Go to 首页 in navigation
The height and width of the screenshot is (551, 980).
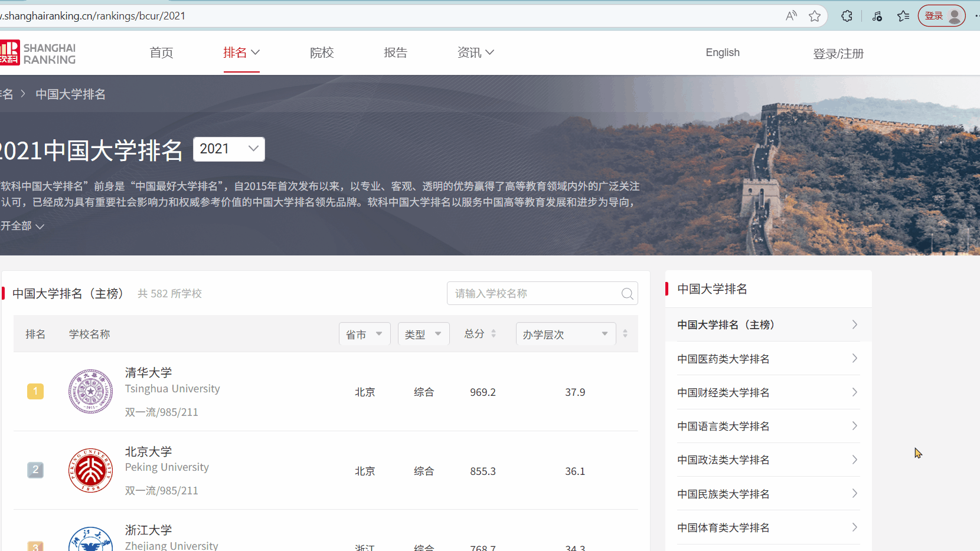tap(161, 53)
